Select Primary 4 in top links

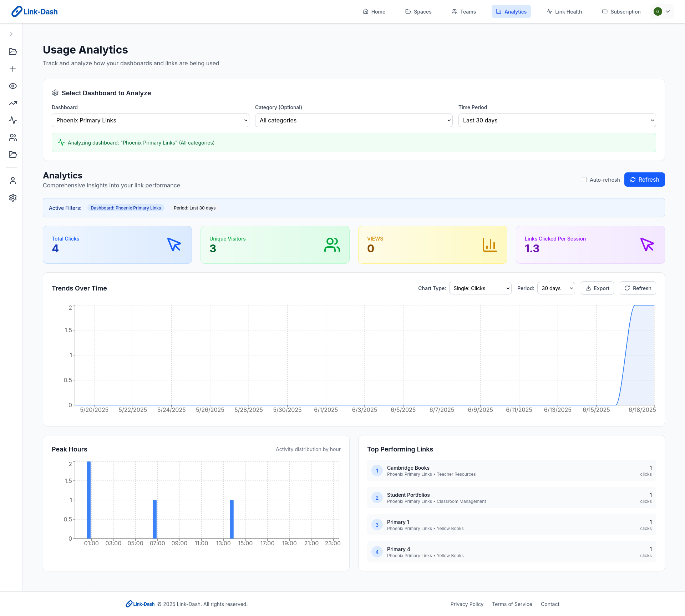pyautogui.click(x=512, y=552)
